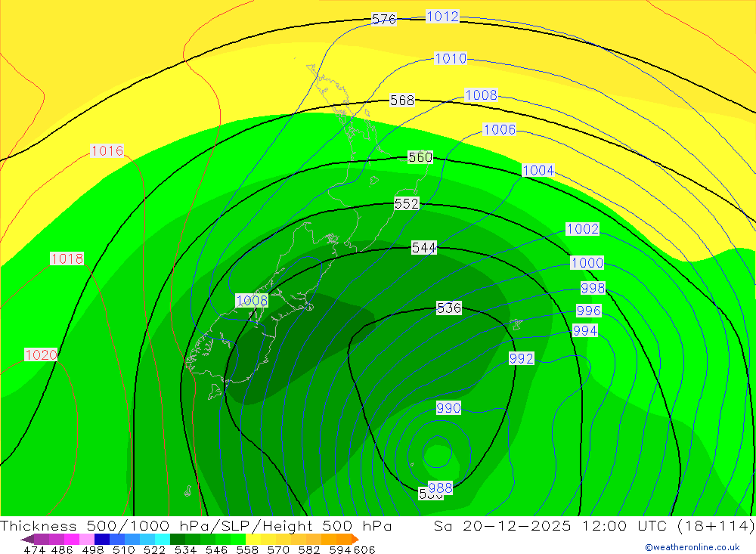Click the orange right arrow end of color scale
Viewport: 756px width, 554px height.
coord(355,539)
